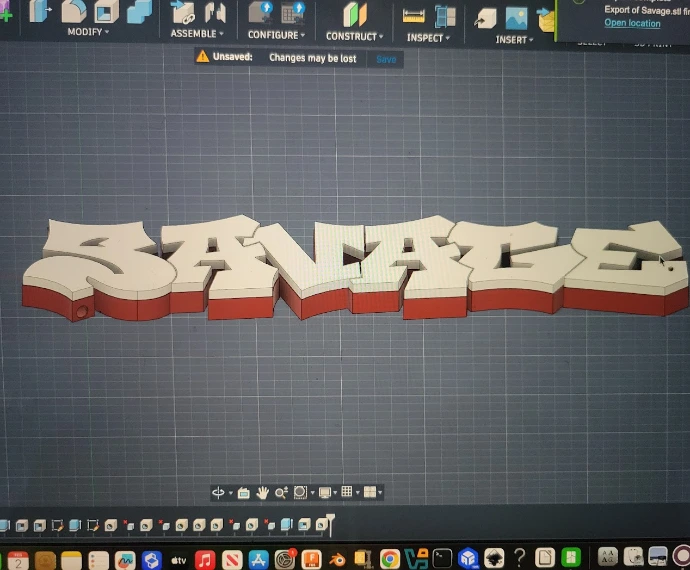690x570 pixels.
Task: Open the ASSEMBLE dropdown menu
Action: (x=197, y=34)
